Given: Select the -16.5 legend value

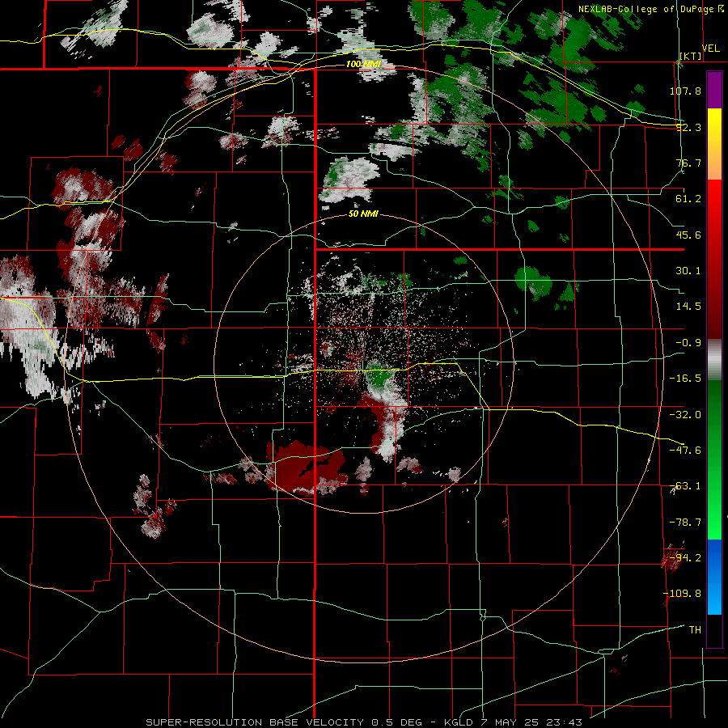Looking at the screenshot, I should coord(685,379).
